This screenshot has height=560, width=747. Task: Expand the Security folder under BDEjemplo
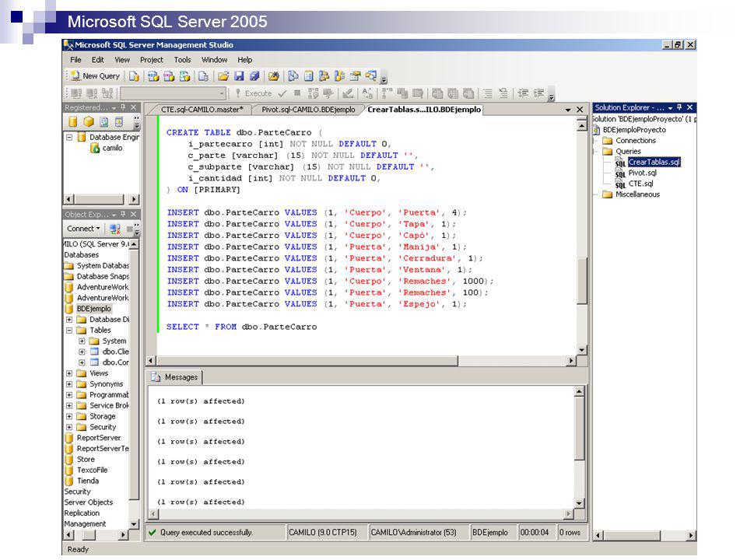(x=69, y=427)
